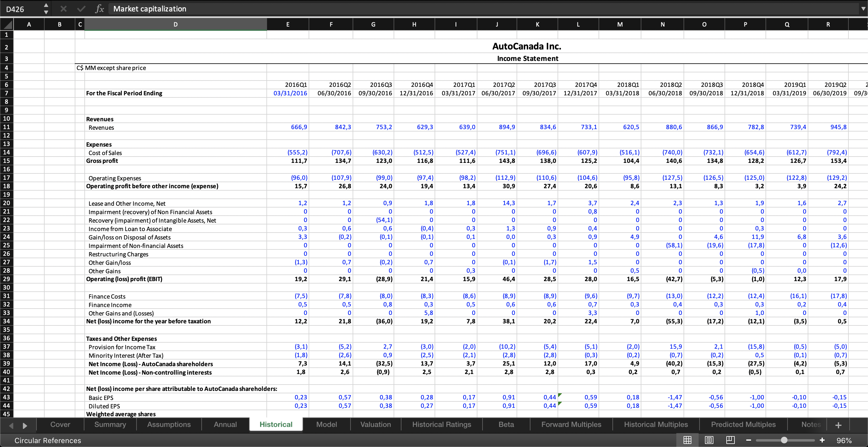This screenshot has width=868, height=447.
Task: Click the 96% zoom level
Action: (x=844, y=440)
